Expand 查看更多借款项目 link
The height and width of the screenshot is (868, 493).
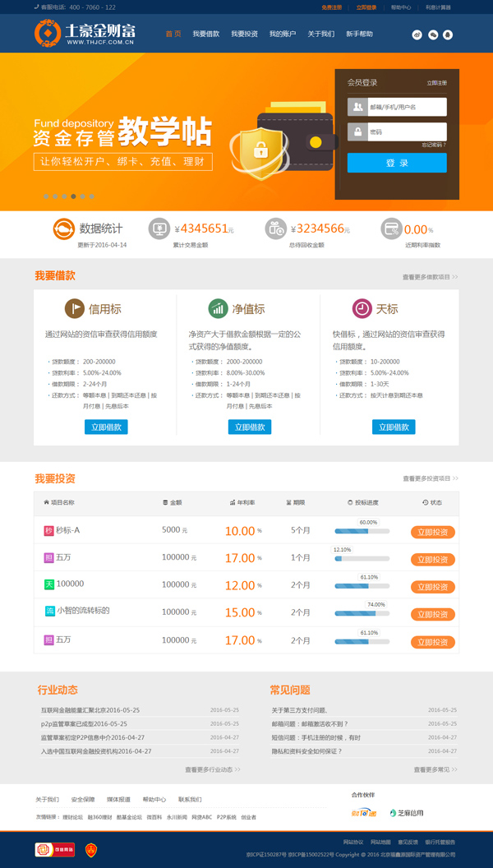[430, 278]
